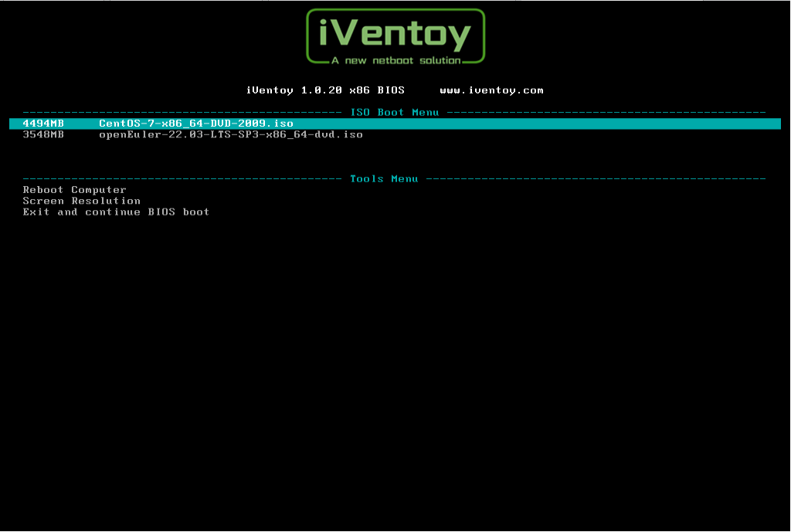This screenshot has width=791, height=532.
Task: Click the ISO Boot Menu heading
Action: [x=395, y=113]
